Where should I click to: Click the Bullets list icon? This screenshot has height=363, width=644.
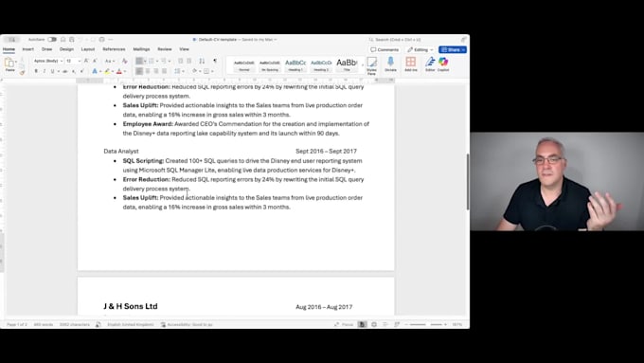[x=139, y=61]
